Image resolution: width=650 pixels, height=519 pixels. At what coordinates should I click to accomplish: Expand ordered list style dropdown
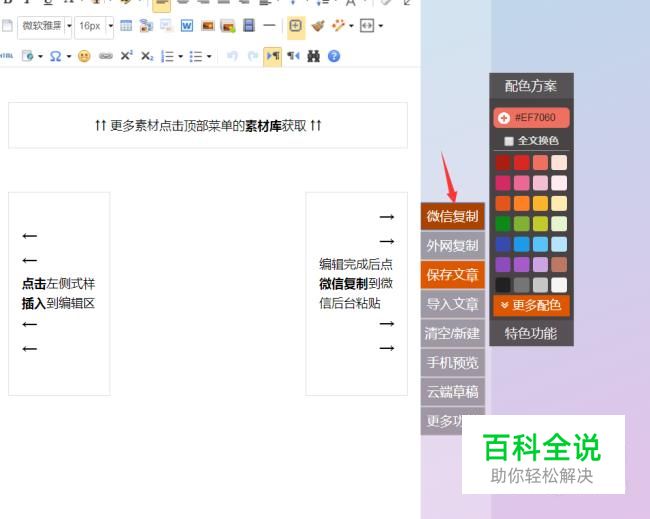[x=180, y=56]
